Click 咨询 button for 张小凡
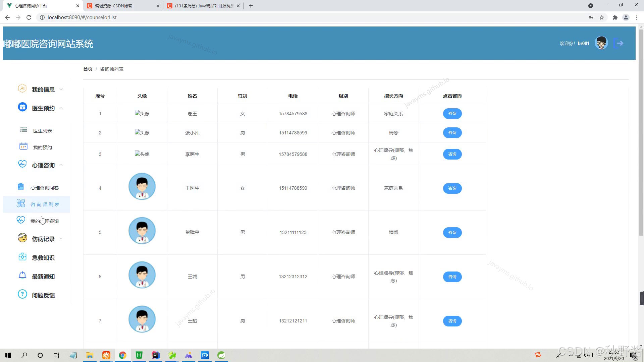The width and height of the screenshot is (644, 362). (x=452, y=133)
